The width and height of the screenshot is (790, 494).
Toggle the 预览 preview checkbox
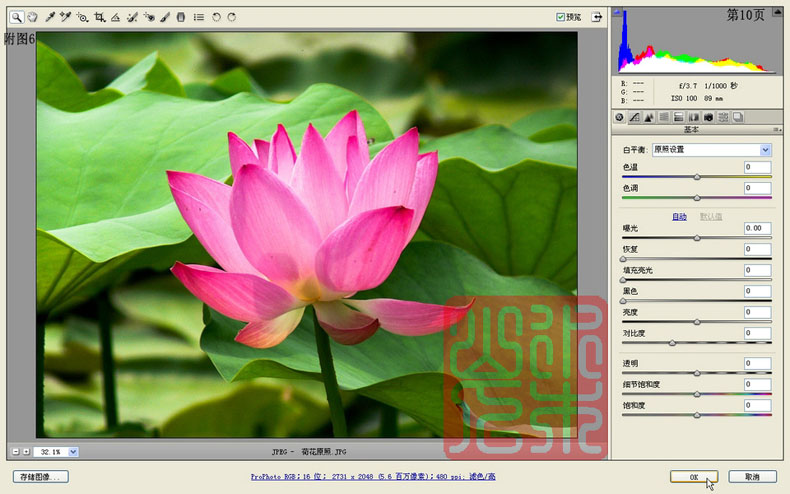coord(560,17)
